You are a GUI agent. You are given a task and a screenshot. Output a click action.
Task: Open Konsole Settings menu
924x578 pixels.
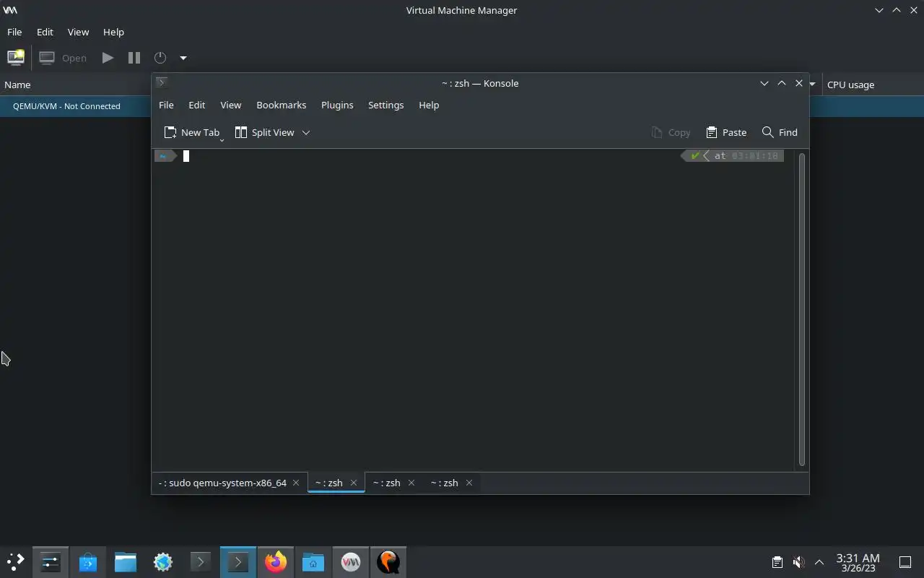pos(385,105)
